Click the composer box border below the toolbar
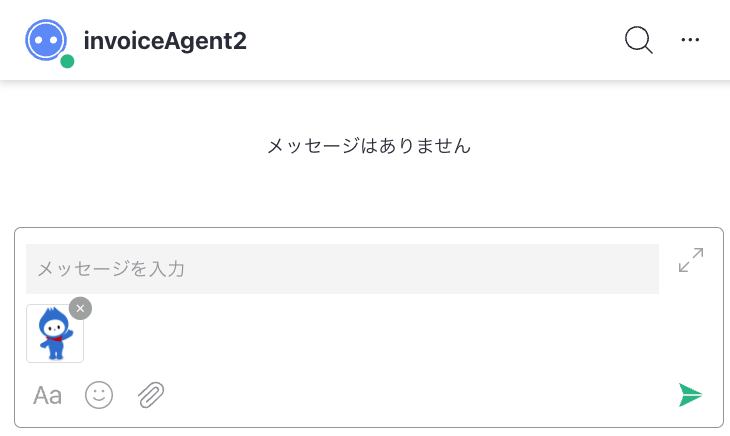This screenshot has width=730, height=436. (x=369, y=427)
